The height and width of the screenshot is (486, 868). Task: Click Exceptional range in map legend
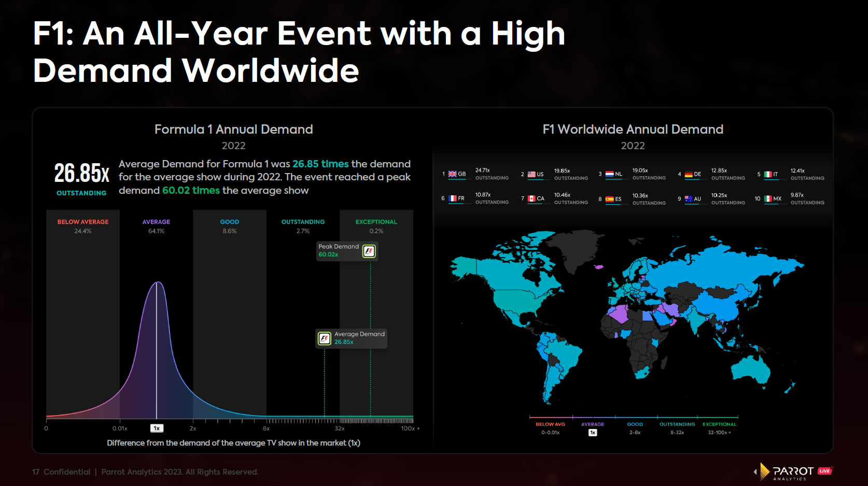(719, 428)
